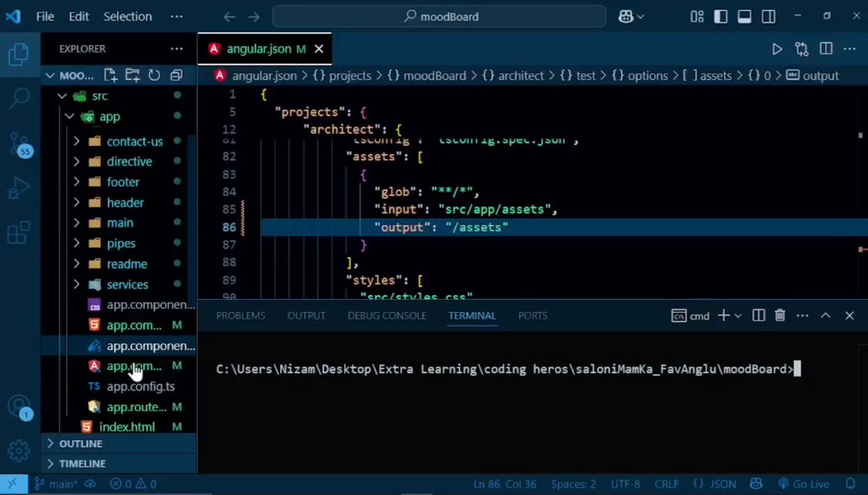Open Explorer views and more actions menu

click(x=176, y=48)
